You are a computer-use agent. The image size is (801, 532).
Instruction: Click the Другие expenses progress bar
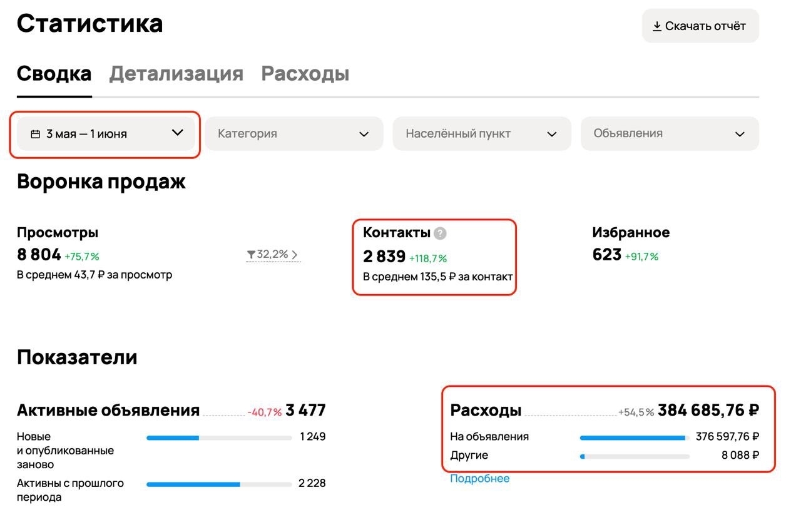point(635,457)
